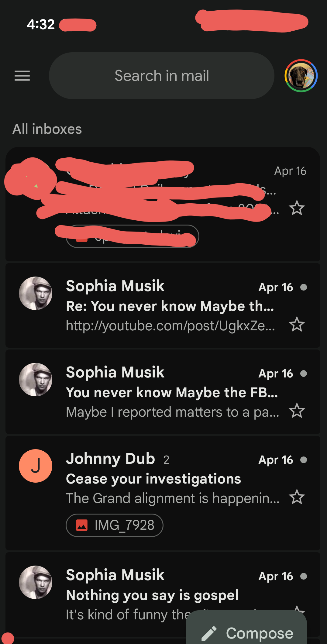Select Sophia Musik avatar on 'Maybe the FB' email

(36, 380)
